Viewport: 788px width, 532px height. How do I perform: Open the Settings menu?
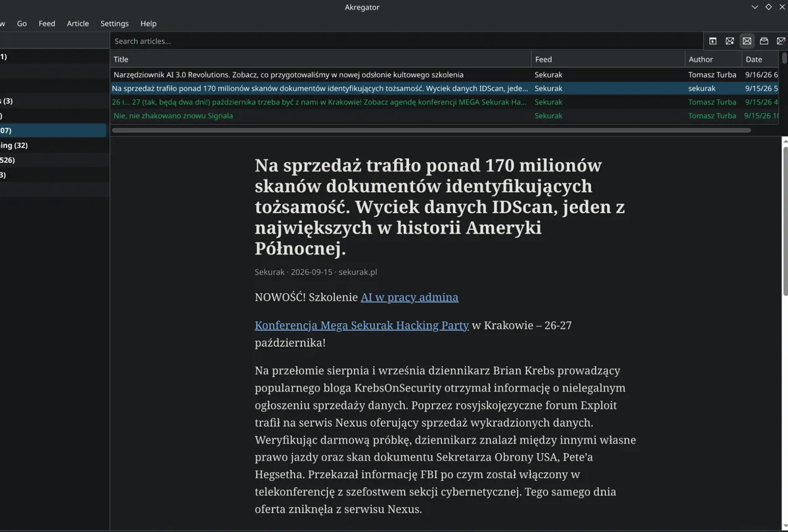pyautogui.click(x=114, y=23)
